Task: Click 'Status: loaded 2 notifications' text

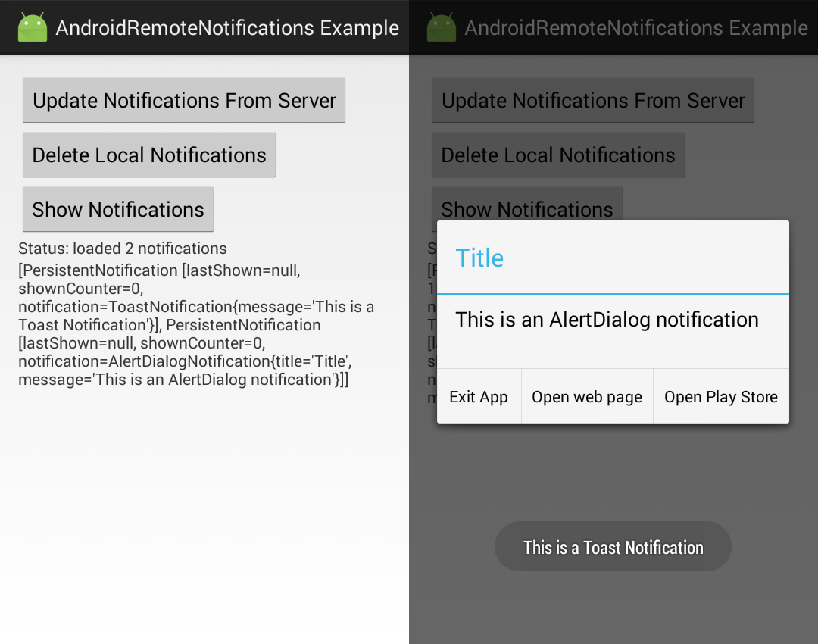Action: (x=123, y=249)
